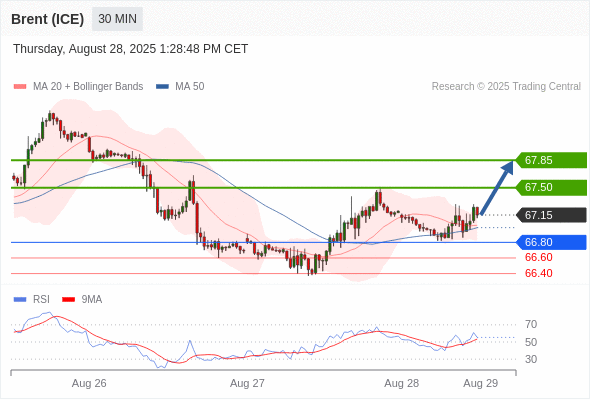This screenshot has height=400, width=590.
Task: Click the 67.15 black current price tag
Action: [551, 215]
